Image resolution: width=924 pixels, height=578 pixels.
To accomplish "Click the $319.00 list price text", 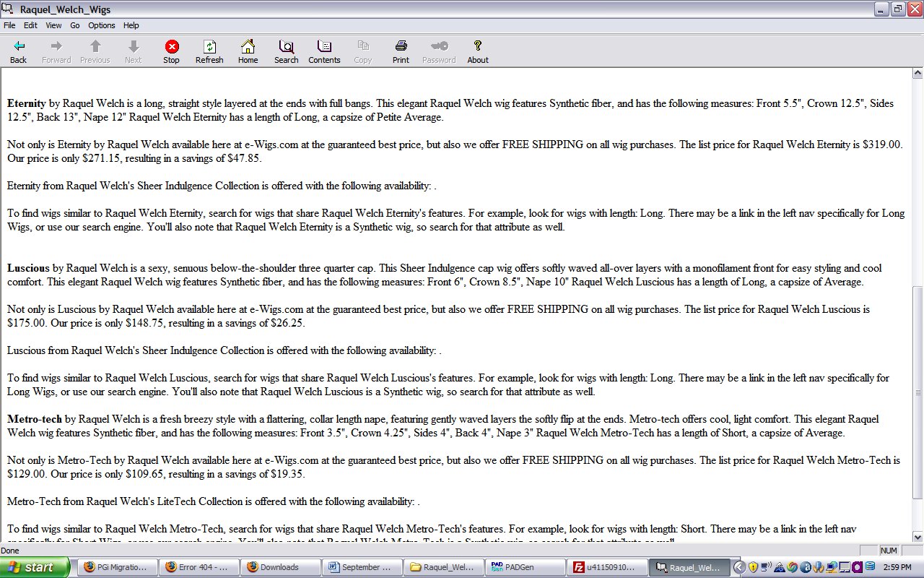I will (x=882, y=144).
